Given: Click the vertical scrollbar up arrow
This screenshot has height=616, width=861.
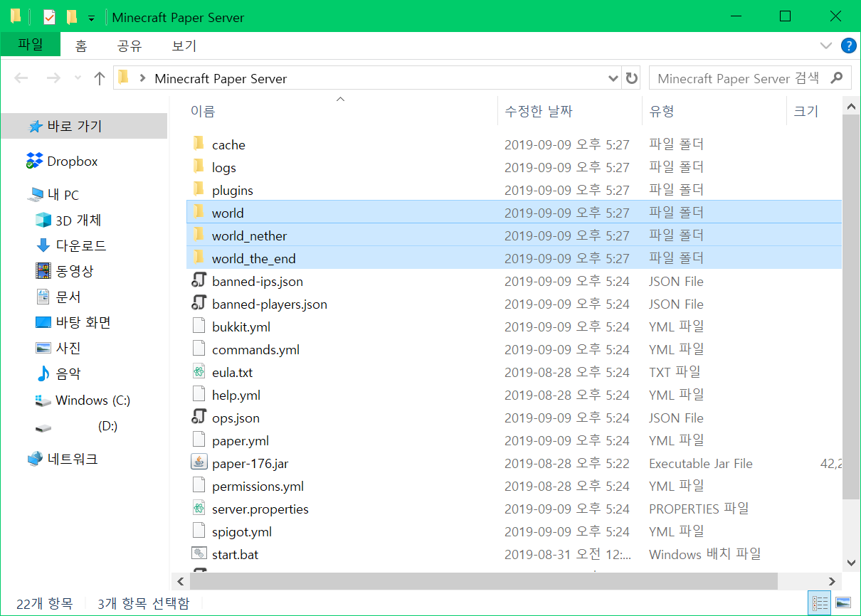Looking at the screenshot, I should [x=850, y=107].
